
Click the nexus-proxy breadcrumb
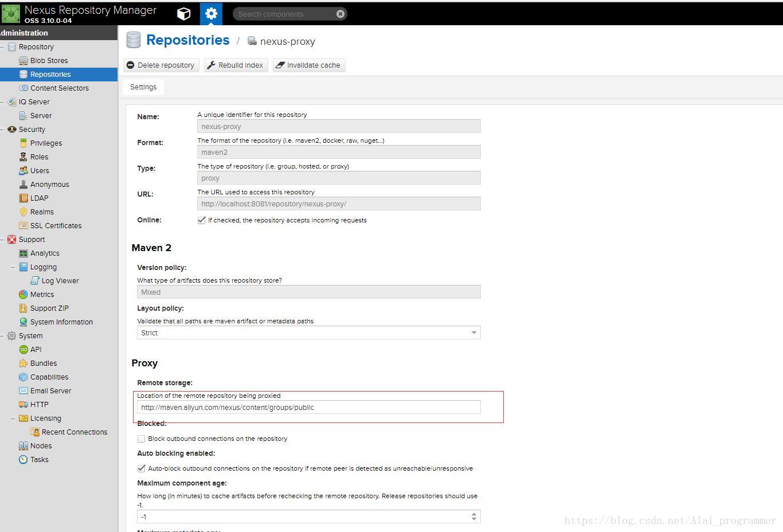[287, 41]
